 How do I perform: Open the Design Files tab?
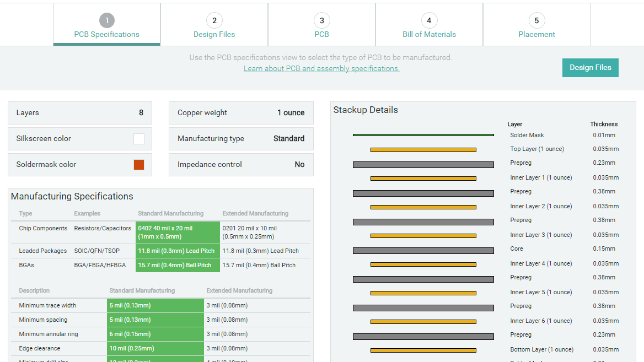(214, 34)
